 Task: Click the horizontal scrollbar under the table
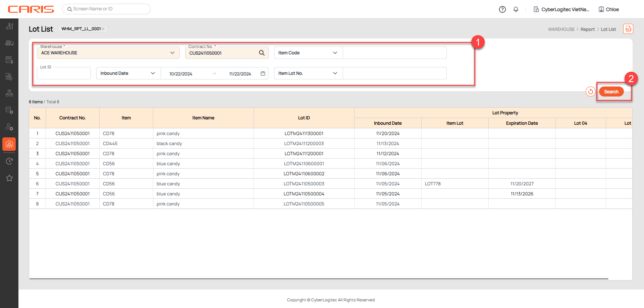(319, 279)
